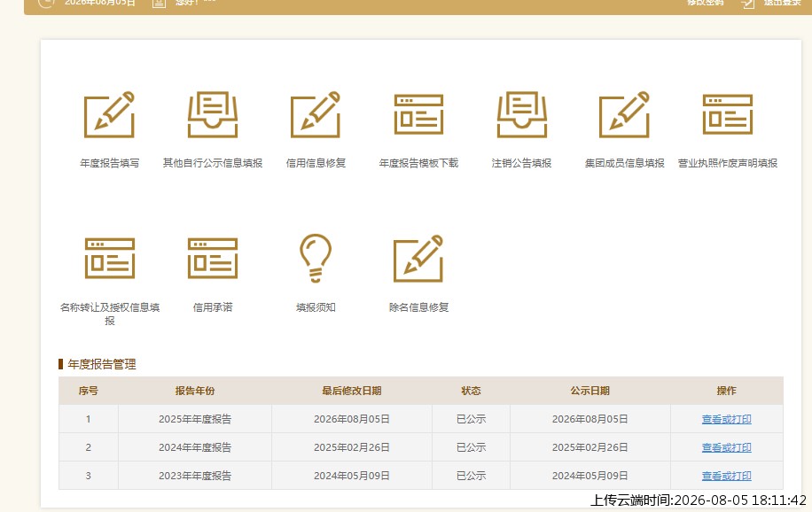Select 公示日期 value 2024年05月09日 in row 3
Viewport: 812px width, 512px height.
(x=589, y=476)
